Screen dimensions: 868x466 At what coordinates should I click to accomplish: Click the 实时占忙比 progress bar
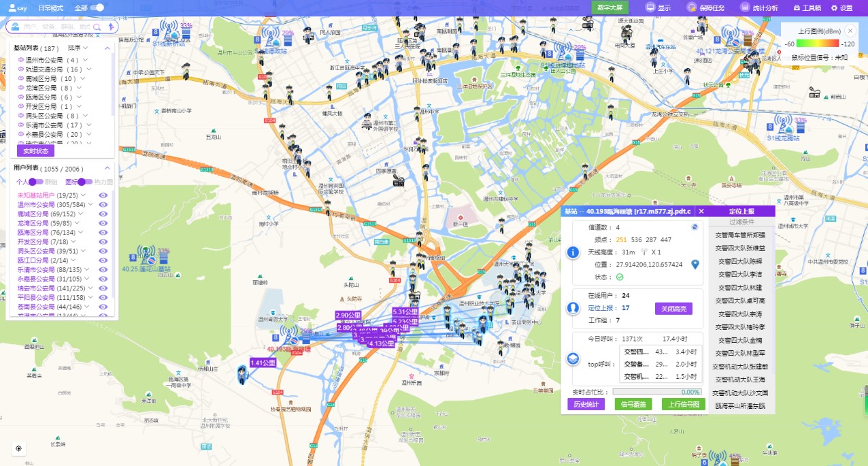[656, 392]
